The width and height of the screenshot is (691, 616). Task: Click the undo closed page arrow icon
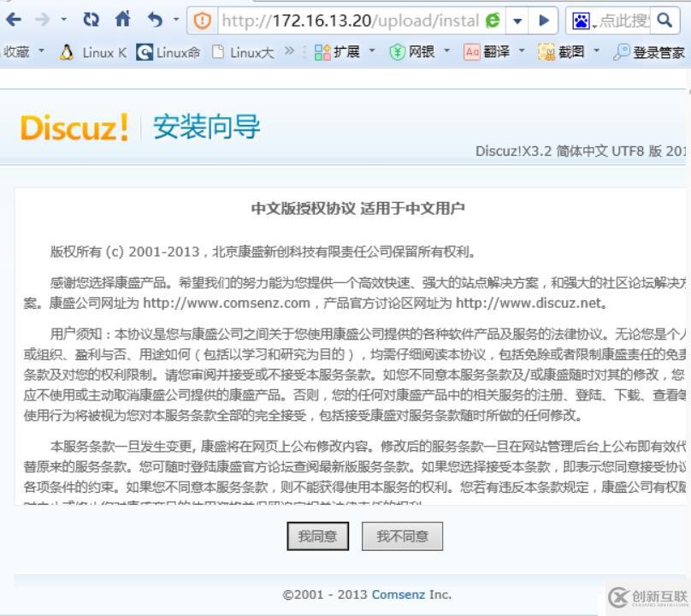[155, 20]
